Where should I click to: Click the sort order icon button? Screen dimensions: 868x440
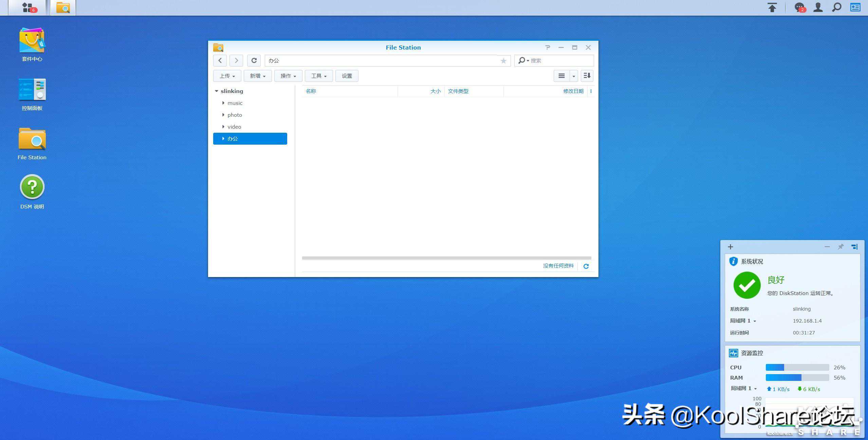[x=587, y=76]
